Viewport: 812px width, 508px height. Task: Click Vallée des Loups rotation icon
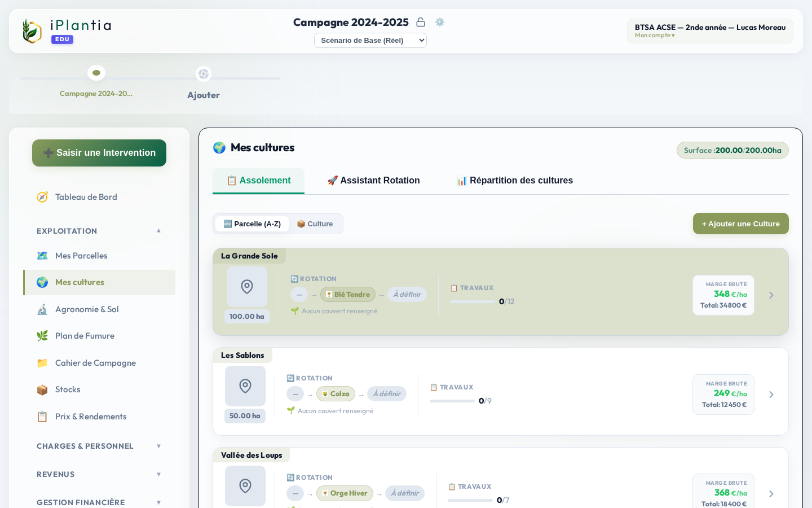coord(290,478)
